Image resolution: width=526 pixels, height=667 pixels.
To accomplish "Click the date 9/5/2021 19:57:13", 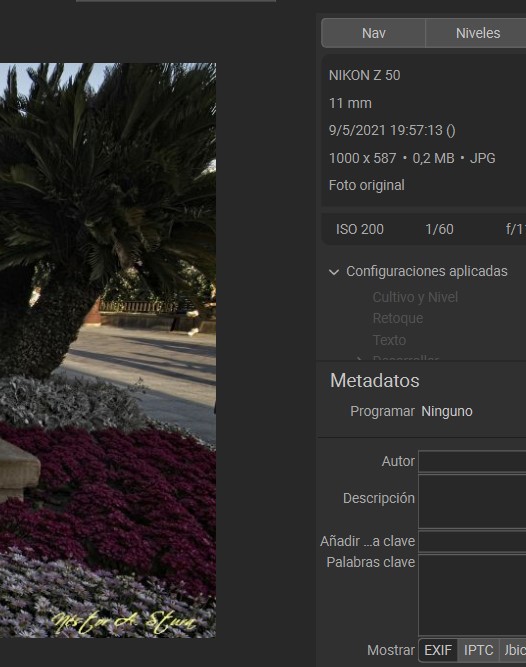I will click(392, 130).
